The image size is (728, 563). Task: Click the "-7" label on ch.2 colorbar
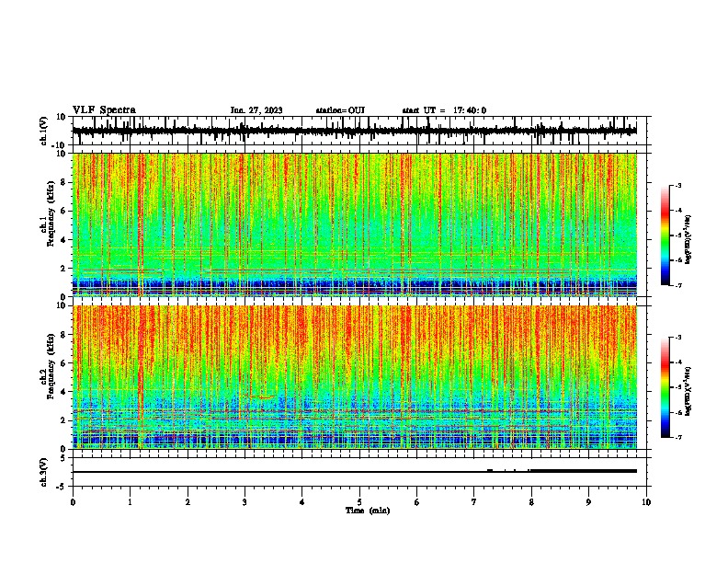(678, 438)
